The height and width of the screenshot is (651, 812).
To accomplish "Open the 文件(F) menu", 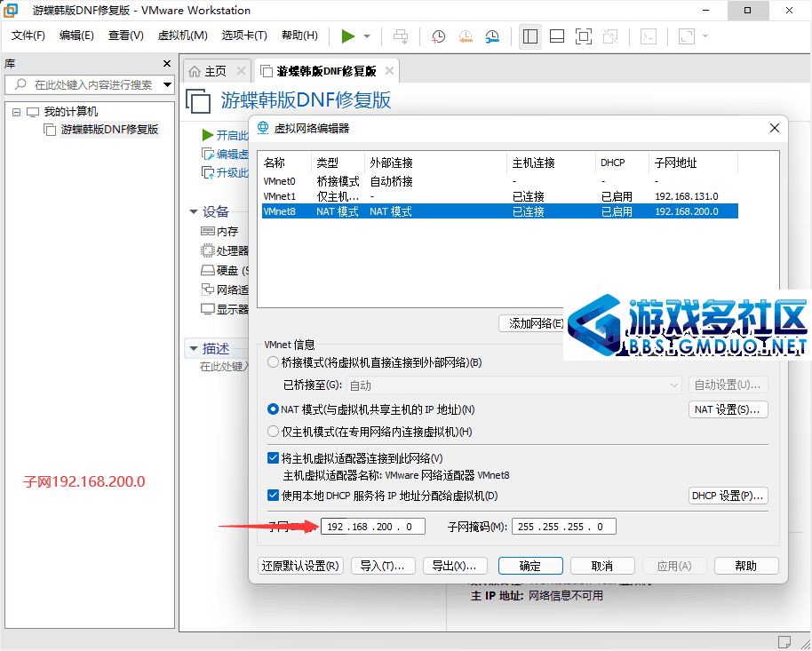I will coord(28,36).
